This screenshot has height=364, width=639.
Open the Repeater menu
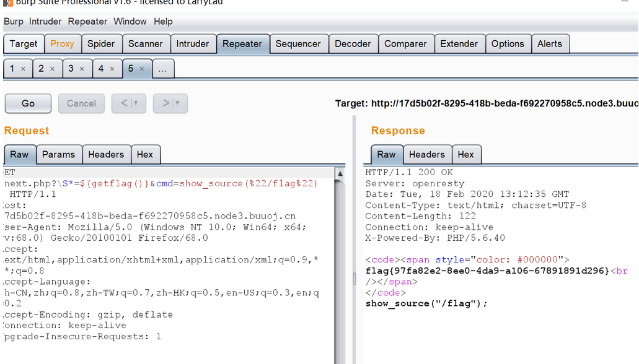[87, 22]
